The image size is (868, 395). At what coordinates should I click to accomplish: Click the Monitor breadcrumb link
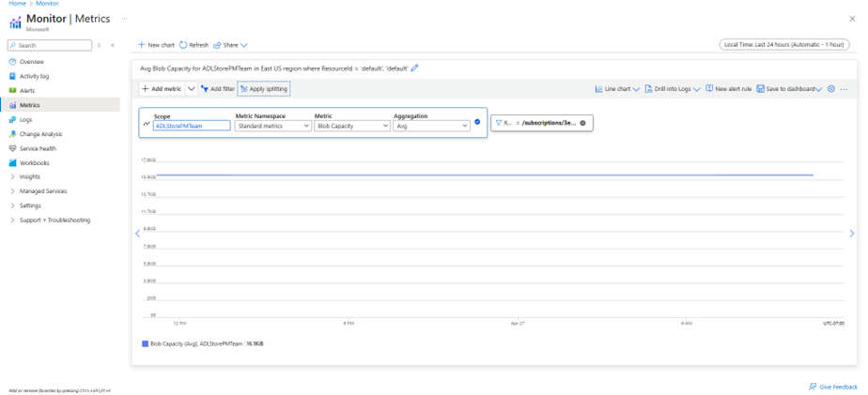47,4
